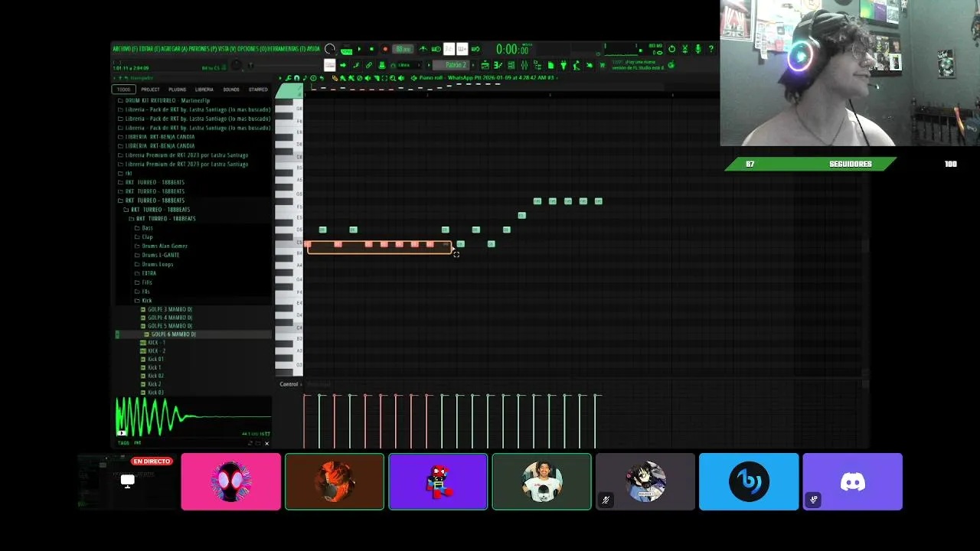Open the Piano roll view icon
The width and height of the screenshot is (980, 551).
[x=498, y=65]
